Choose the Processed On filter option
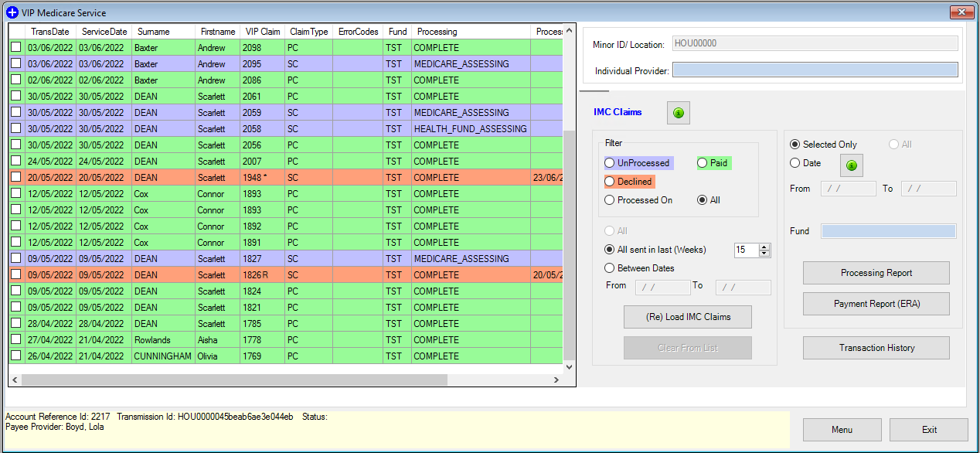980x453 pixels. (610, 199)
